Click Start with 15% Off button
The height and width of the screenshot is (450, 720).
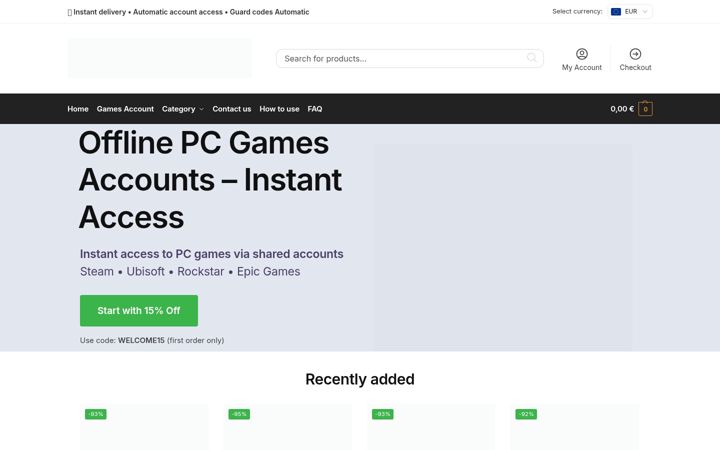pos(139,310)
